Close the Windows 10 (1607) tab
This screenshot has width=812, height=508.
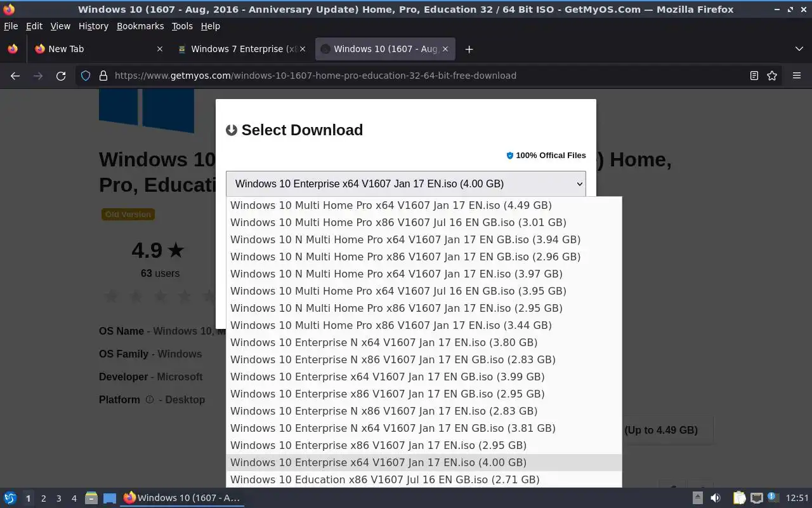pyautogui.click(x=445, y=49)
